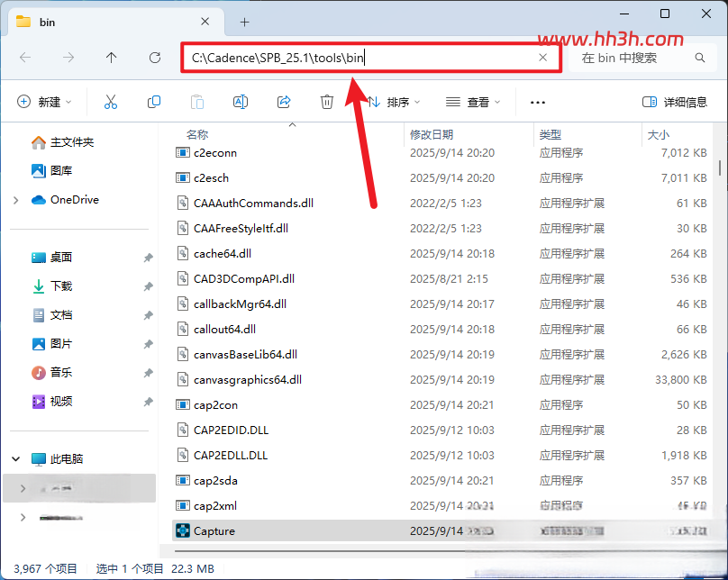Viewport: 728px width, 580px height.
Task: Click the pin icon next to 视频
Action: pyautogui.click(x=148, y=402)
